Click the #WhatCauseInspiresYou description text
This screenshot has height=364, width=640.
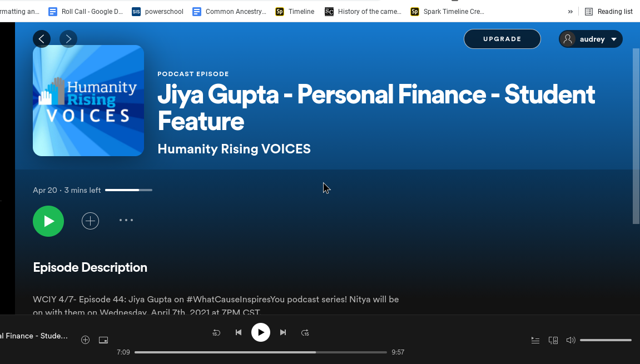coord(236,300)
